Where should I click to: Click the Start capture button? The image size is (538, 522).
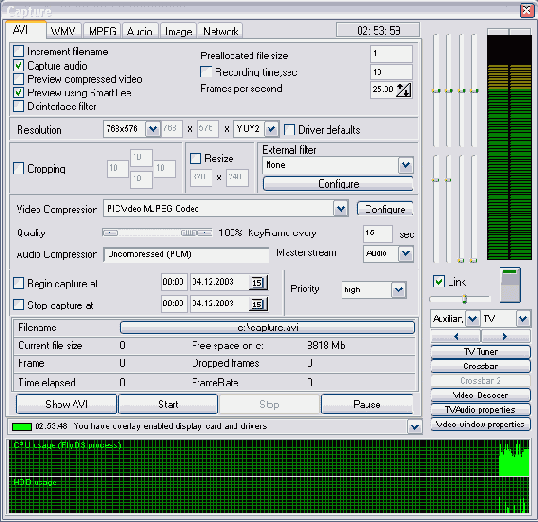[x=168, y=404]
